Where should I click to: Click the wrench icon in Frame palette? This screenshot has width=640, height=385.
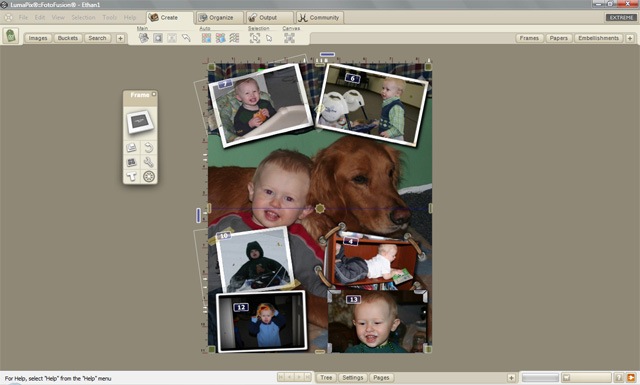coord(149,162)
